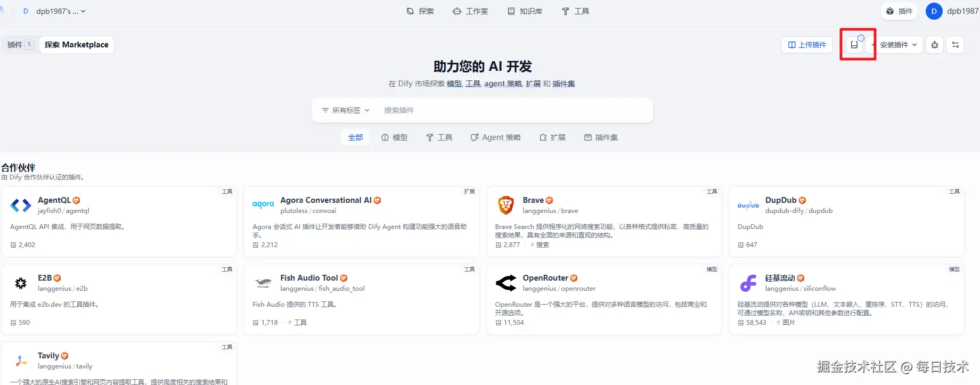Select the 模型 category filter

(x=394, y=137)
